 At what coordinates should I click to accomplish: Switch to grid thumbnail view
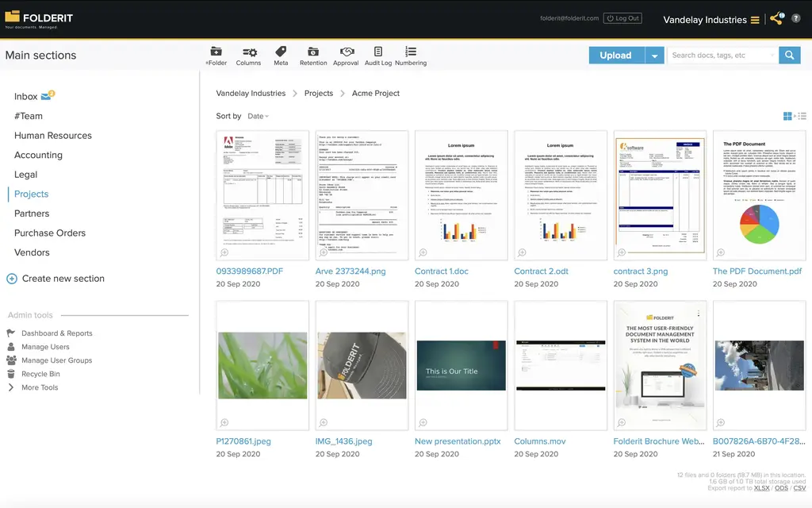click(787, 116)
